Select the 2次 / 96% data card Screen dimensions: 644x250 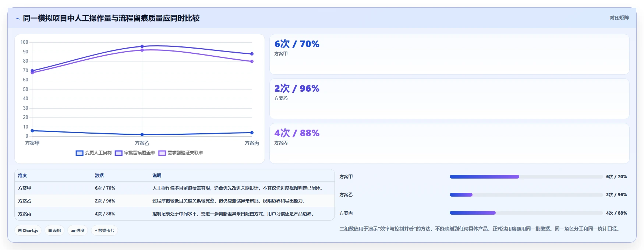pos(449,99)
